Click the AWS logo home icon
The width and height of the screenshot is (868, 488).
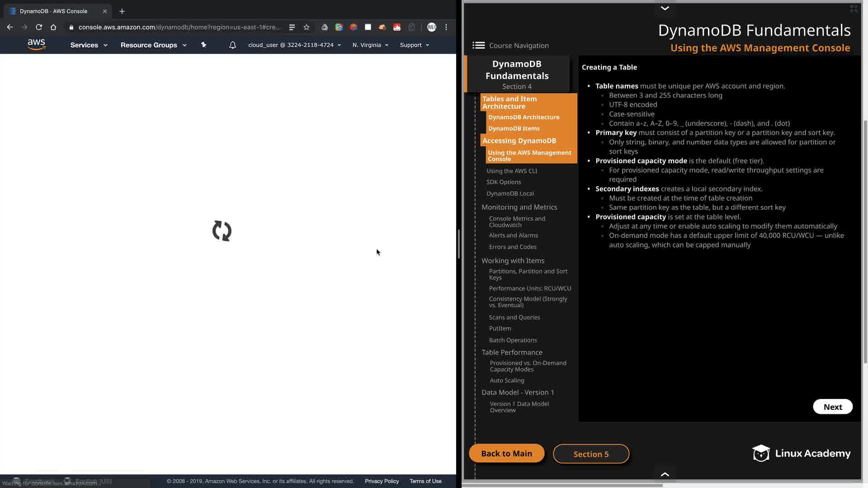pyautogui.click(x=36, y=44)
